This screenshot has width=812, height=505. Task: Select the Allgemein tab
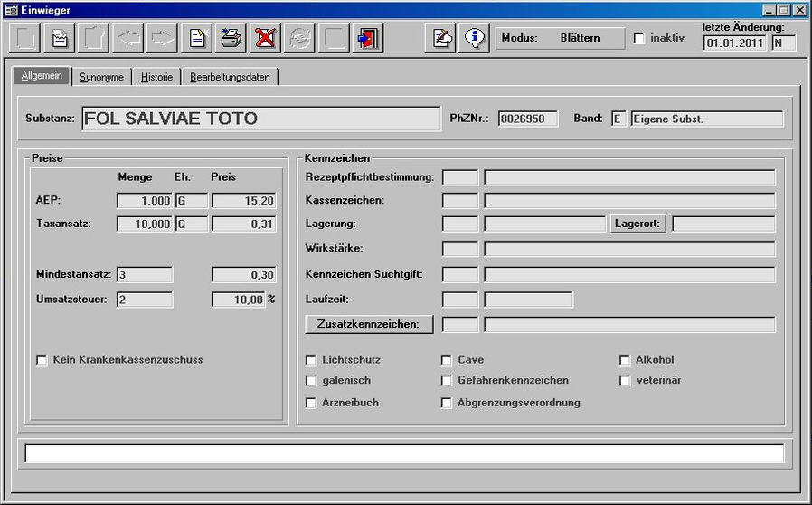[x=42, y=76]
